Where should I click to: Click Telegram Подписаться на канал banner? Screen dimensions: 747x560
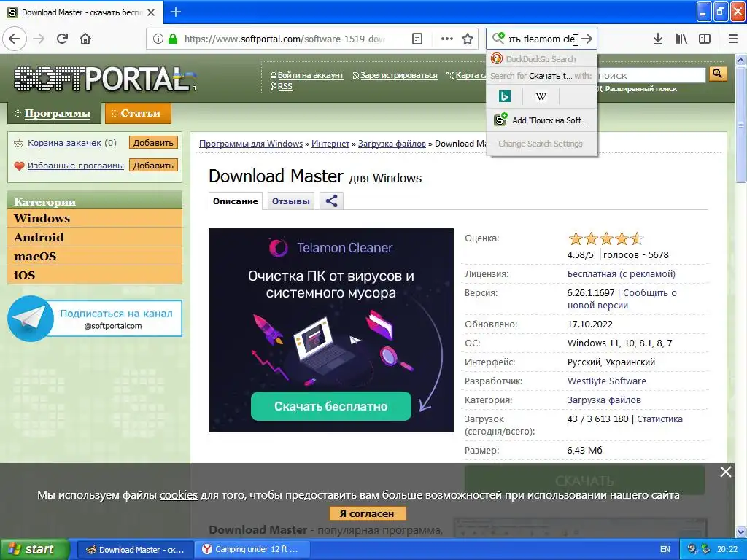pos(95,319)
